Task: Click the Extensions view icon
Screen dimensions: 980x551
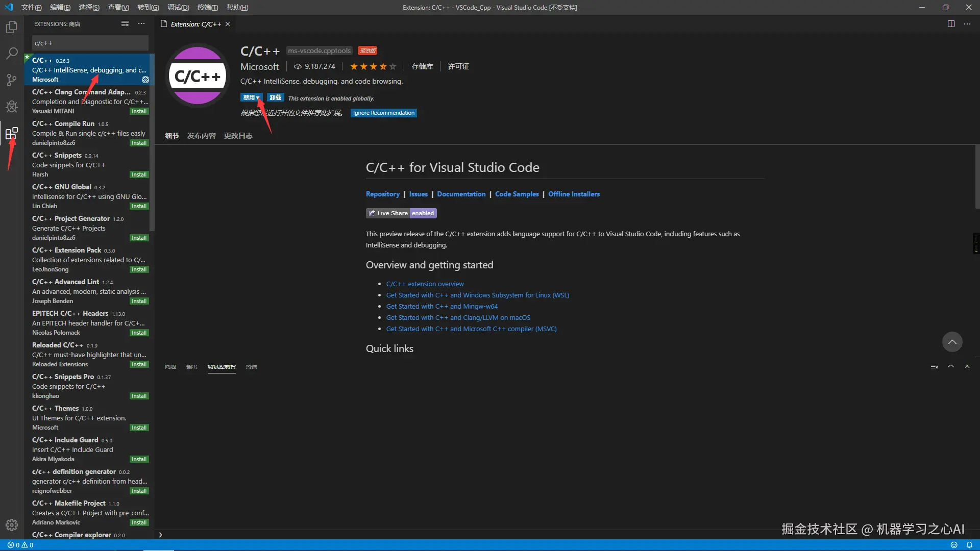Action: point(11,134)
